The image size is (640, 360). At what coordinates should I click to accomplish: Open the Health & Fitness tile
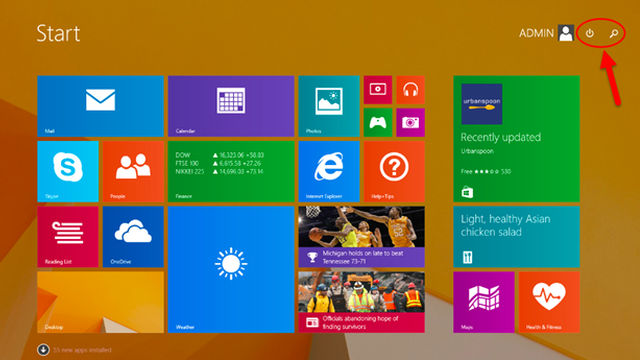[x=549, y=302]
